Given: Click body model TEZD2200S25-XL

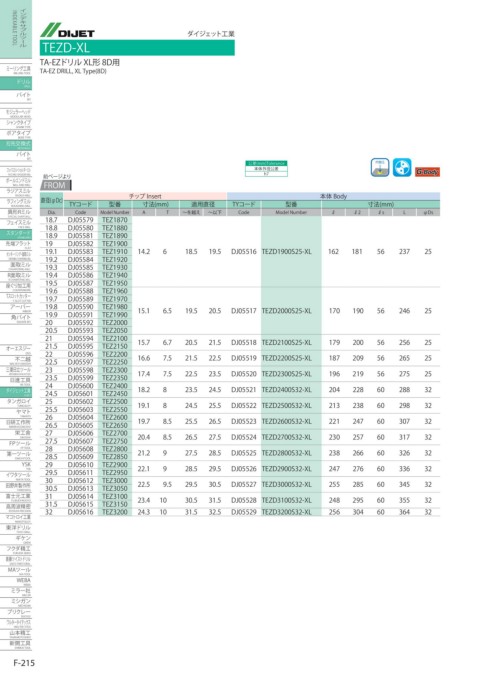Looking at the screenshot, I should [287, 358].
